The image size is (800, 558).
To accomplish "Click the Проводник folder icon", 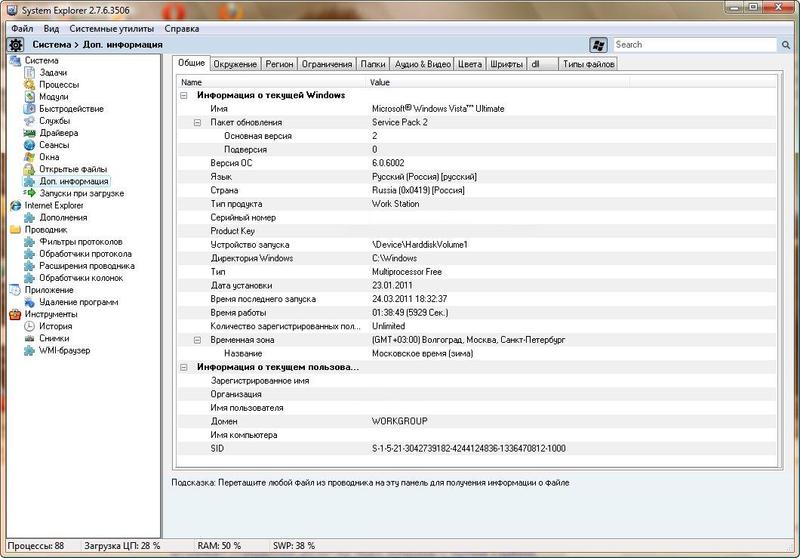I will [15, 230].
